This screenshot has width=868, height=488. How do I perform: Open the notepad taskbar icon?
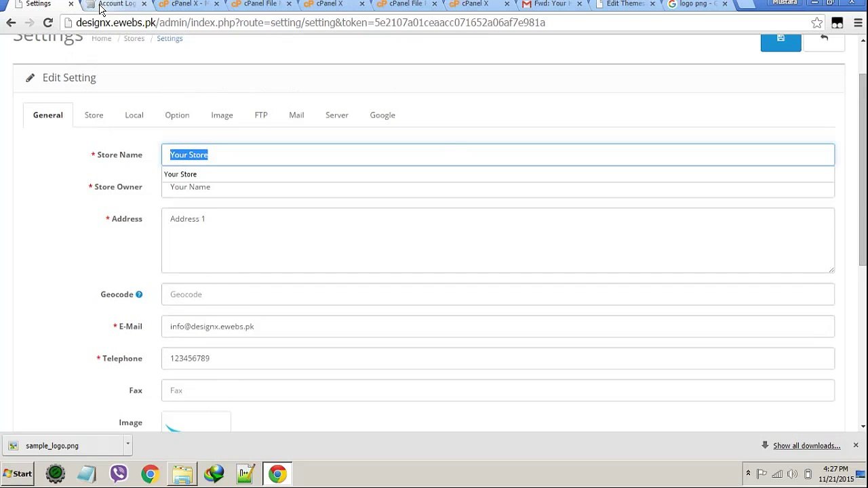point(87,474)
